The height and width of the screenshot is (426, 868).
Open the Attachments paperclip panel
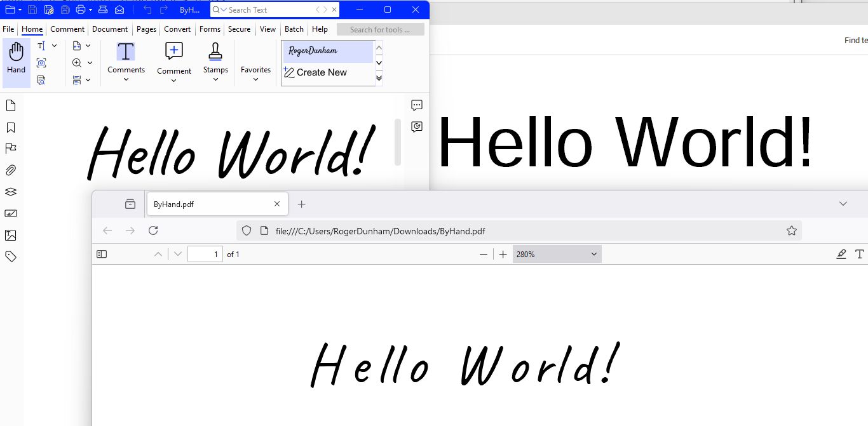[x=11, y=170]
